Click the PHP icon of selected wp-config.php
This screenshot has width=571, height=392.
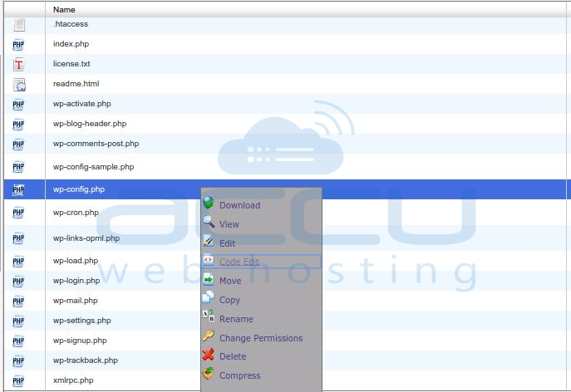18,189
